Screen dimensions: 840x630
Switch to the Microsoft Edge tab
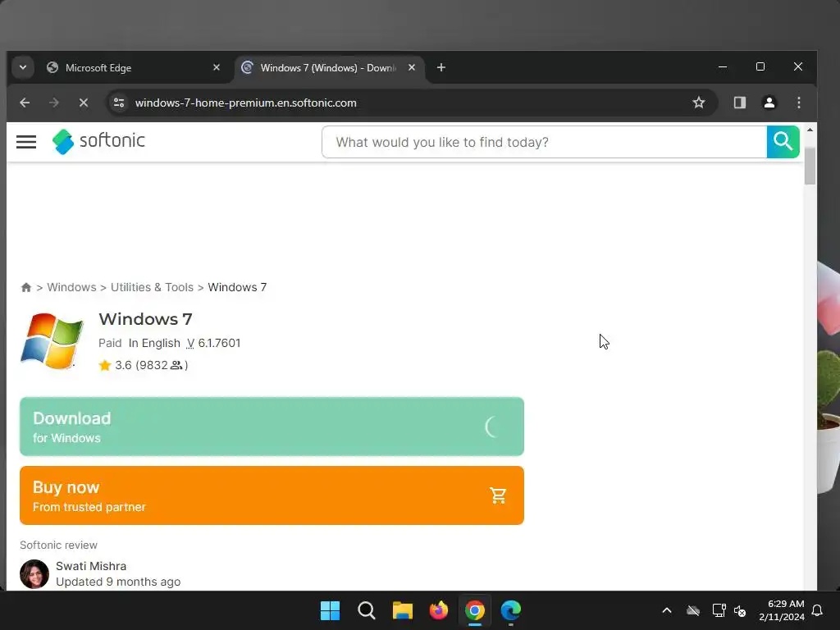[134, 67]
